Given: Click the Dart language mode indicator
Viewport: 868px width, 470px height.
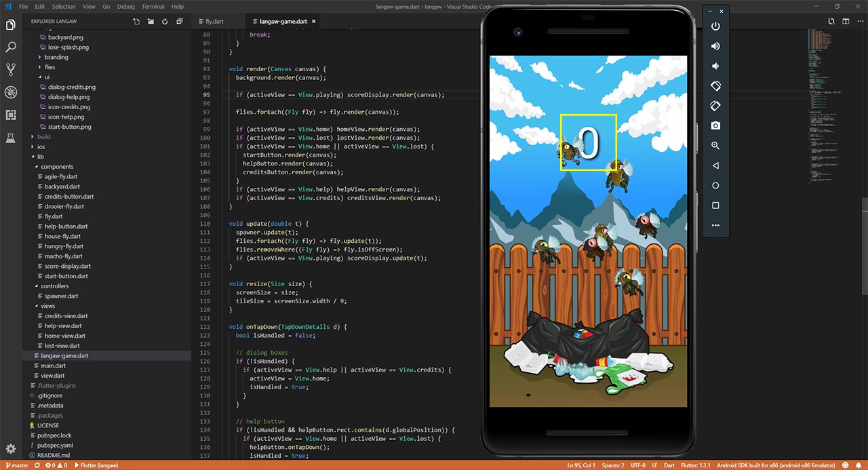Looking at the screenshot, I should [x=668, y=465].
